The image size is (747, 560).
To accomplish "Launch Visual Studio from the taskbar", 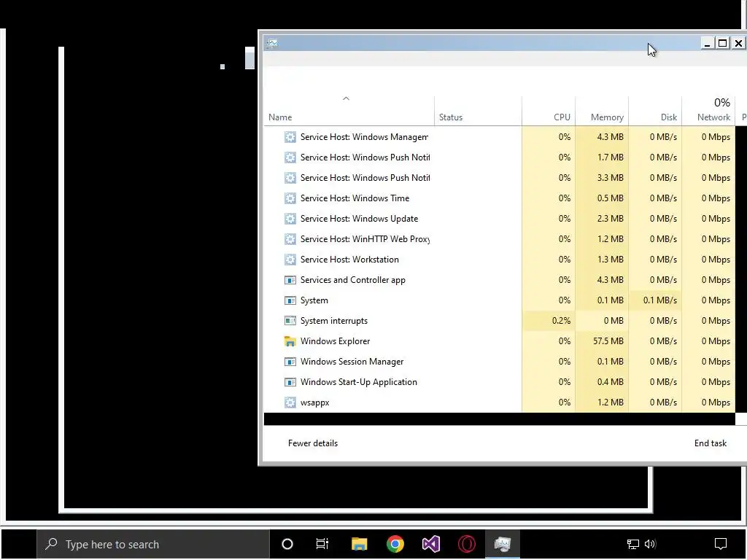I will [430, 544].
